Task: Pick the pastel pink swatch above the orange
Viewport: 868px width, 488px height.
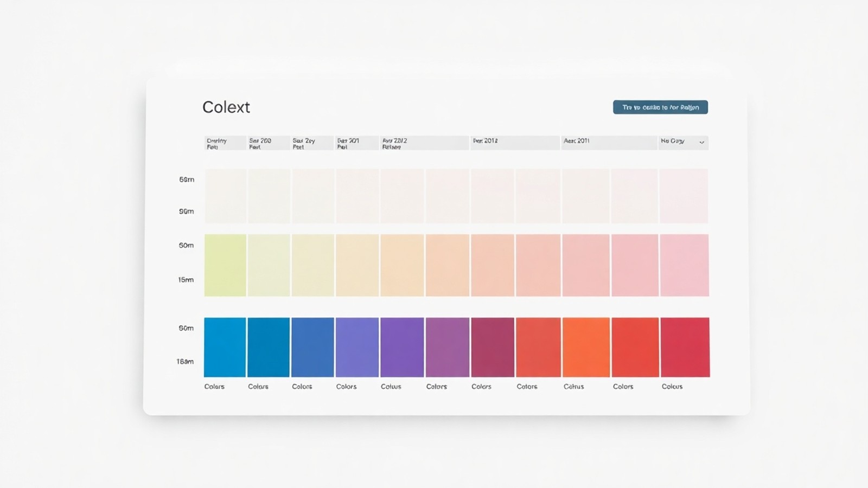Action: click(x=586, y=265)
